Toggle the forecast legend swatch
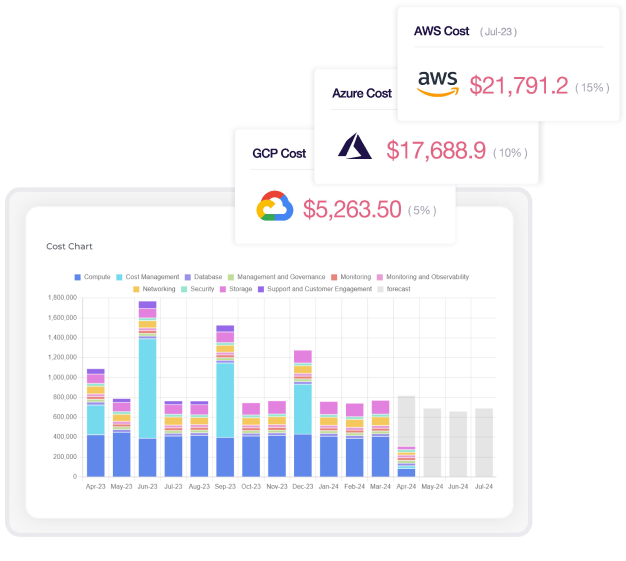Screen dimensions: 626x561 pyautogui.click(x=380, y=289)
